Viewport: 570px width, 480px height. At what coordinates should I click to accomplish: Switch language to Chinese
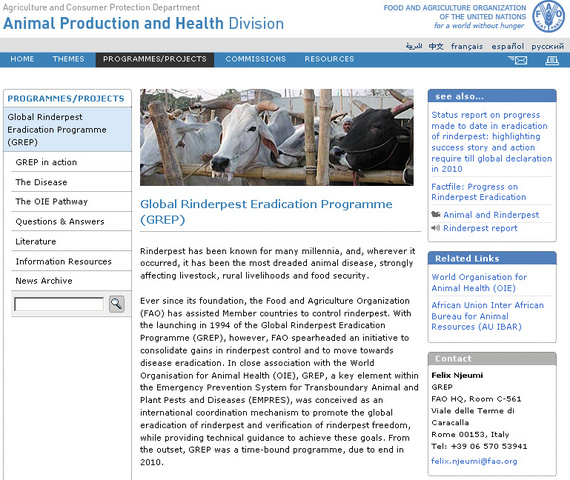[436, 46]
